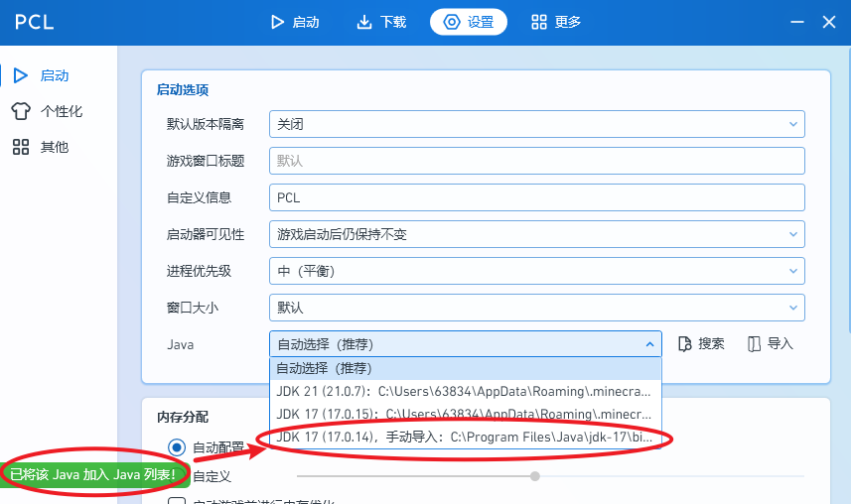The image size is (851, 504).
Task: Choose 自动选择（推荐） in Java list
Action: pyautogui.click(x=466, y=368)
